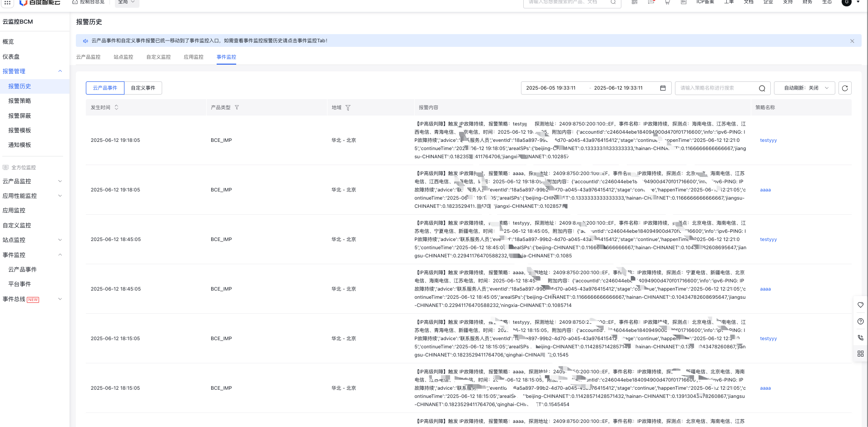
Task: Expand the 云产品监控 sidebar section
Action: 60,181
